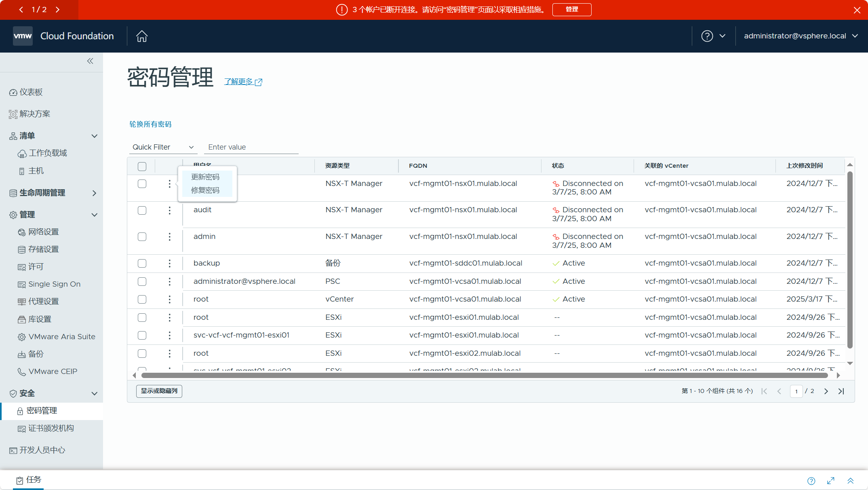Click the three-dot menu for backup row
The image size is (868, 490).
(169, 263)
